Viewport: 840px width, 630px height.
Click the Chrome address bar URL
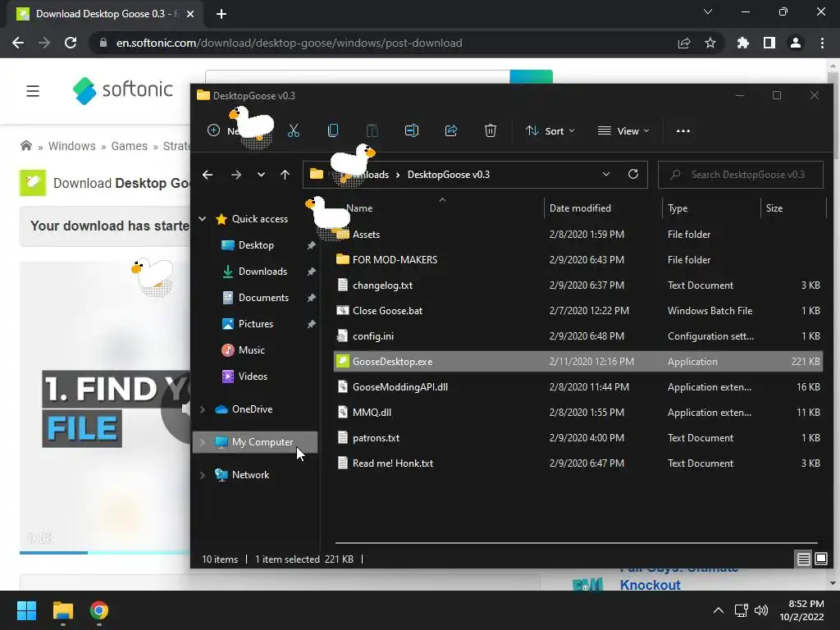[x=289, y=43]
